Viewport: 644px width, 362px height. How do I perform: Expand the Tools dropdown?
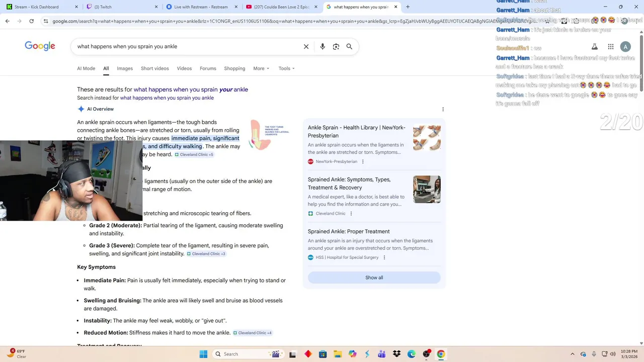[x=287, y=68]
